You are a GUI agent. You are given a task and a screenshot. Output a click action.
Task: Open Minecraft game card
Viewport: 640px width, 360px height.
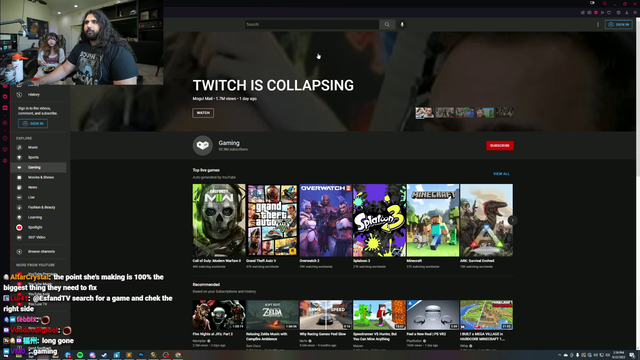tap(433, 226)
